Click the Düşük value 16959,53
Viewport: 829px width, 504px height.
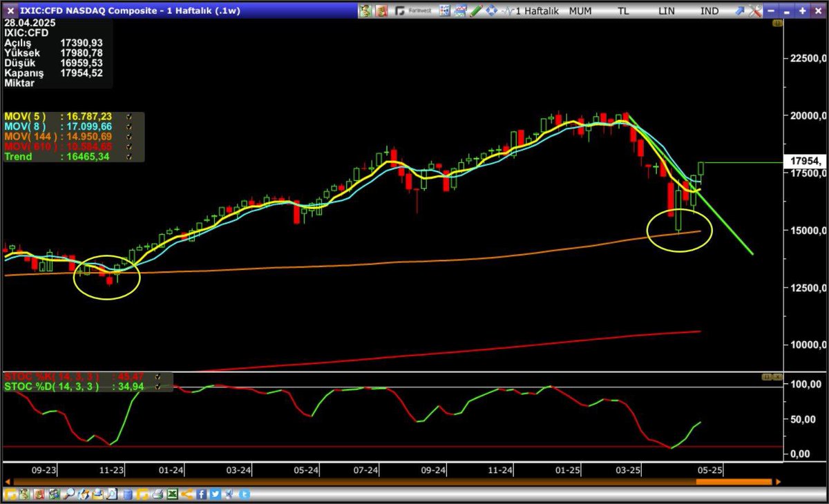[82, 62]
